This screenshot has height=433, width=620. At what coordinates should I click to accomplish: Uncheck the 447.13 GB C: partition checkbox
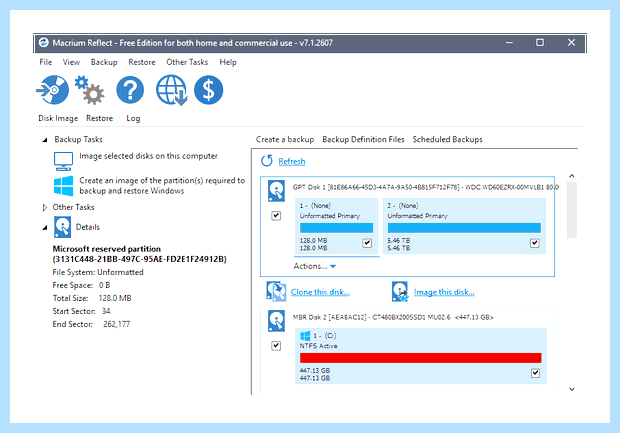coord(535,372)
